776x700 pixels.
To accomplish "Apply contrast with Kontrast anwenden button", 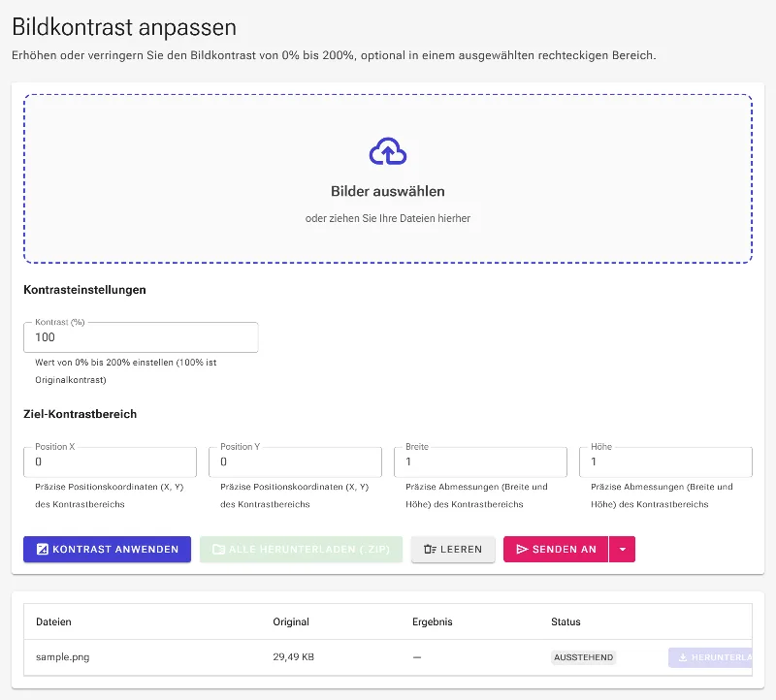I will 107,549.
